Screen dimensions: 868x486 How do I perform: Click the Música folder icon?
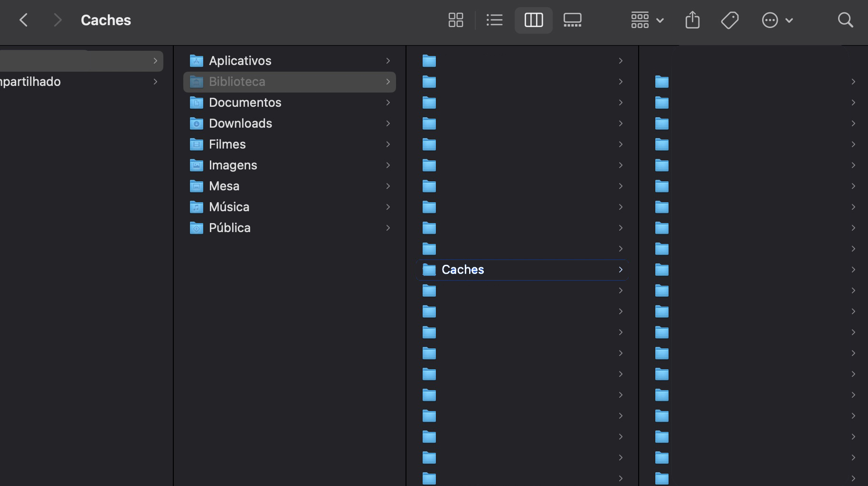[197, 207]
